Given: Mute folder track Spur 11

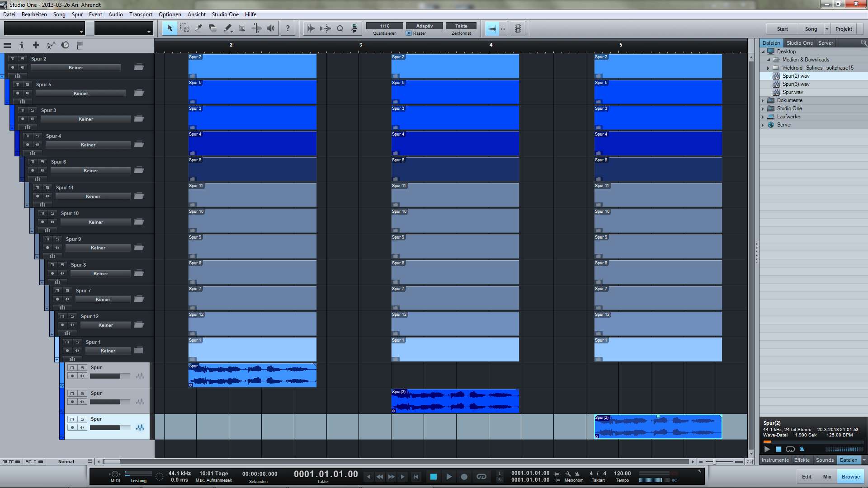Looking at the screenshot, I should pos(37,188).
